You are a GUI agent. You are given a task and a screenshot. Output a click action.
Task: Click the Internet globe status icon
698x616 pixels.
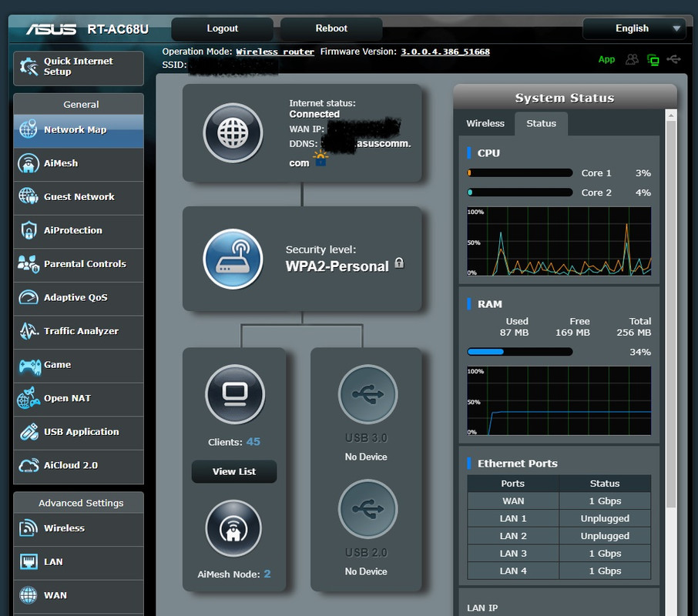233,132
